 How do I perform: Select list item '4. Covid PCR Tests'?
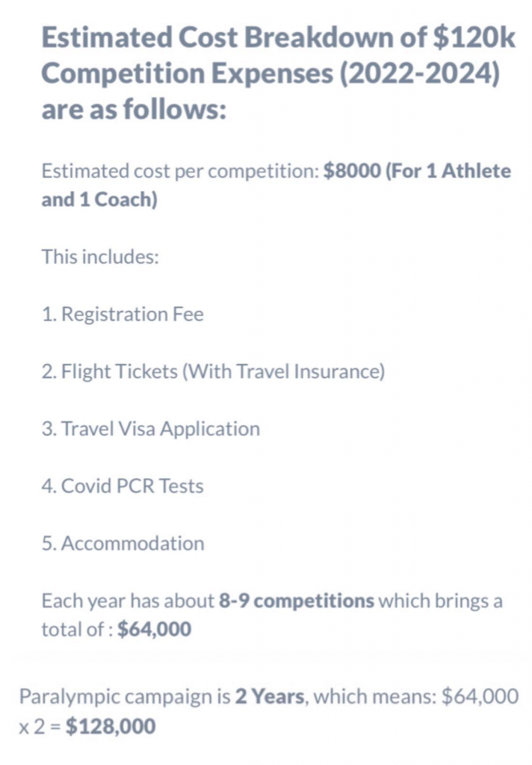[x=123, y=486]
